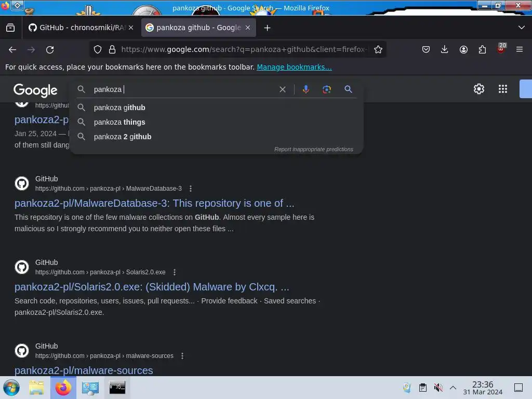Open the pankoza2-pl/malware-sources result
The width and height of the screenshot is (532, 399).
pyautogui.click(x=84, y=370)
